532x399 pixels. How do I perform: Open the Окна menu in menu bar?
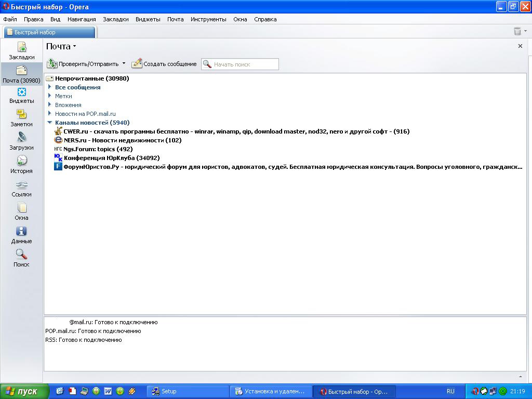click(x=240, y=19)
